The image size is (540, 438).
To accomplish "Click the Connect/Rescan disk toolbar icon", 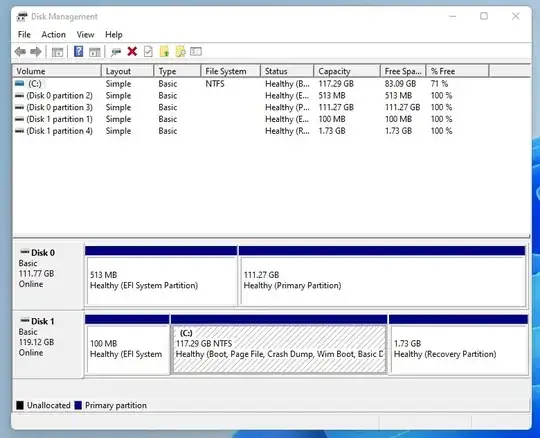I will click(x=116, y=52).
